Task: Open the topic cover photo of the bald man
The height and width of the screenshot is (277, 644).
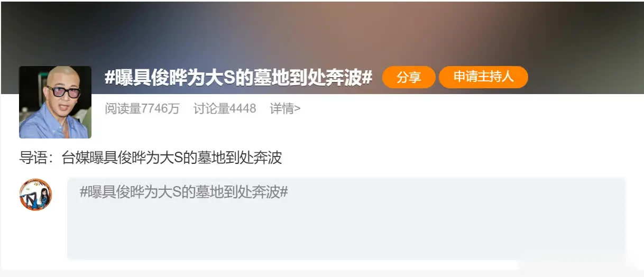Action: (55, 102)
